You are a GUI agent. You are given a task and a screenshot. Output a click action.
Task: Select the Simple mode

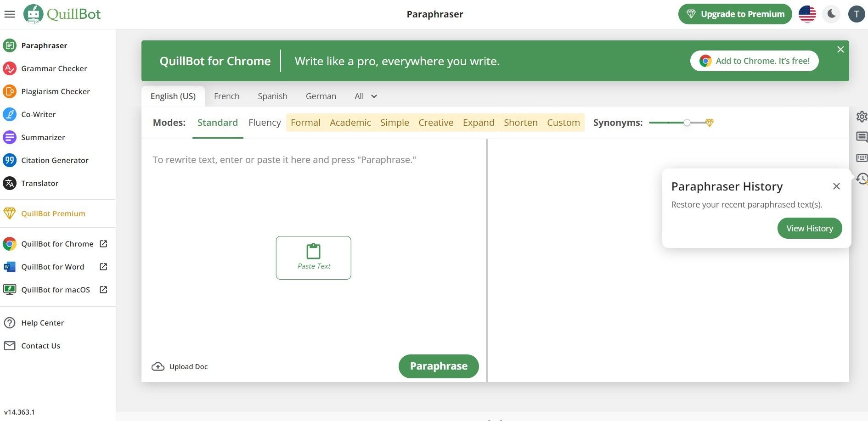[395, 123]
